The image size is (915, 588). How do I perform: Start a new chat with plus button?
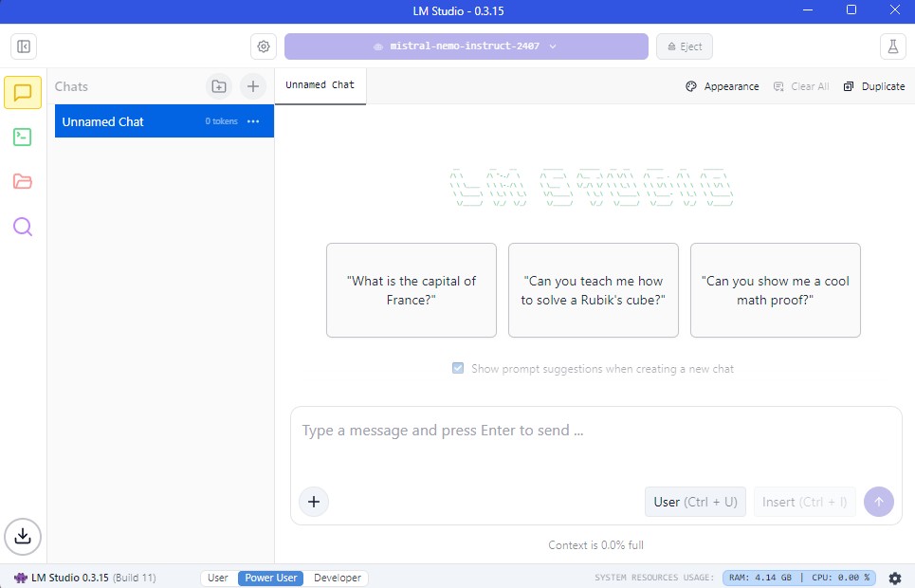(x=252, y=86)
